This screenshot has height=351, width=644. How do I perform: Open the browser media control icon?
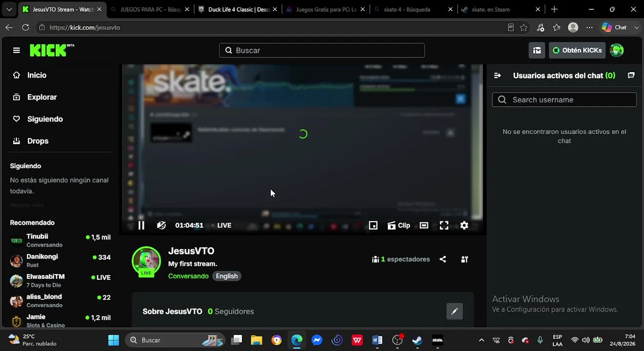pyautogui.click(x=541, y=27)
